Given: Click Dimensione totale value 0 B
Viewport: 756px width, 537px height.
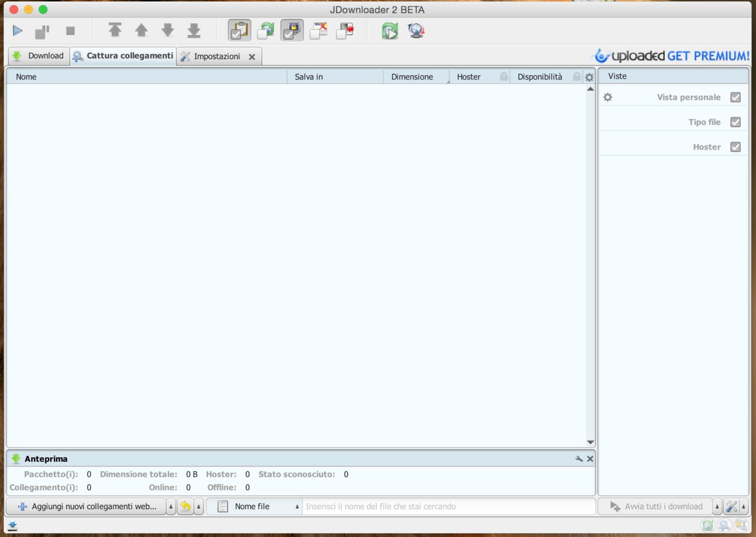Looking at the screenshot, I should point(192,474).
